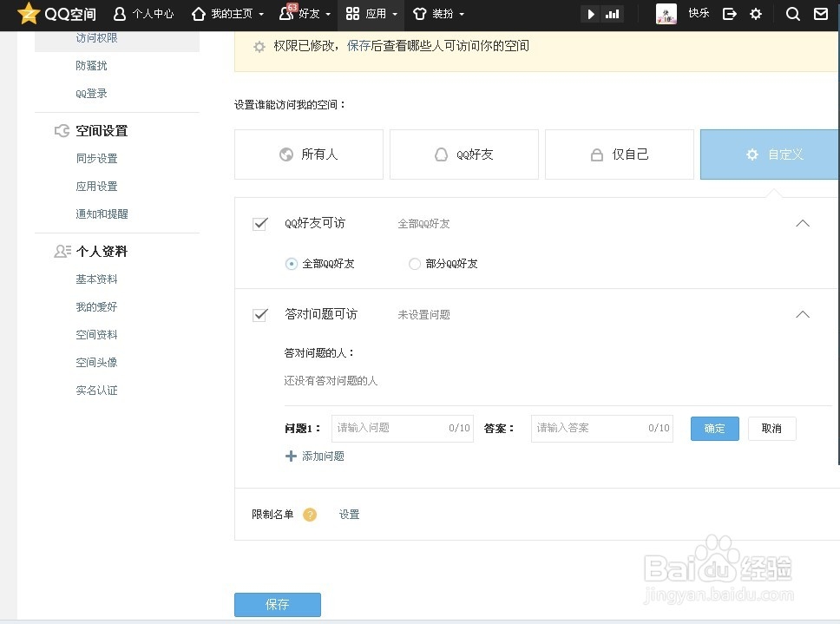The width and height of the screenshot is (840, 624).
Task: Click the 保存 link in notification banner
Action: point(359,46)
